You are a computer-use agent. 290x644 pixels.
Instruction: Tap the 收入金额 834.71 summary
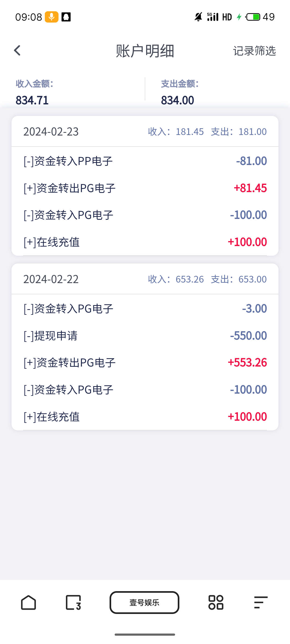click(x=35, y=93)
